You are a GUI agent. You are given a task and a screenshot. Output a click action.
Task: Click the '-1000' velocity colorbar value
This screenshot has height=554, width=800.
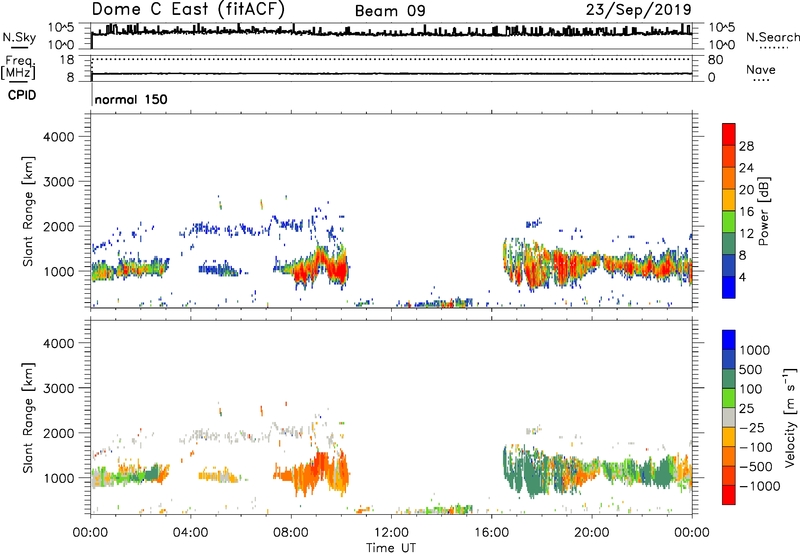[x=759, y=486]
